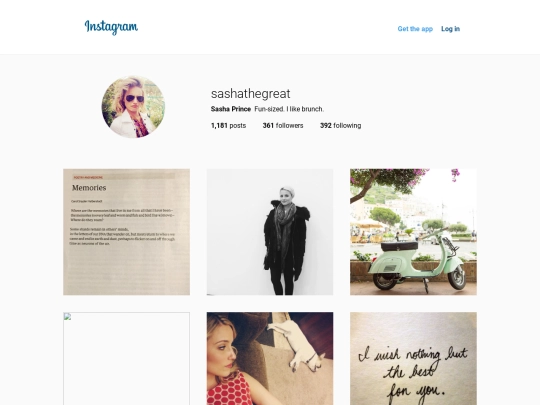
Task: View the 1,181 posts count
Action: [228, 126]
